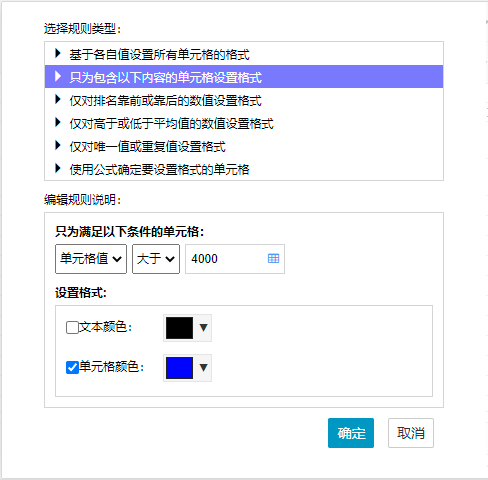Click triangle icon on highlighted 只为包含以下内容 rule
Viewport: 488px width, 480px height.
tap(58, 76)
